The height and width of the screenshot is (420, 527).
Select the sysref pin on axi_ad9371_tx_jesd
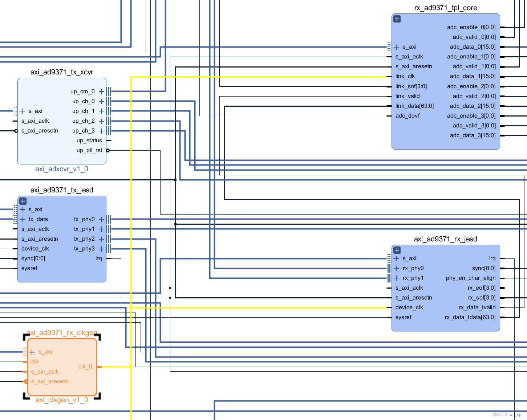(29, 268)
